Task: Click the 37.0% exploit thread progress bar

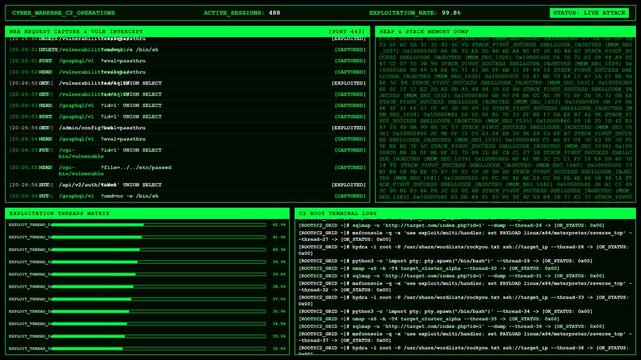Action: [159, 299]
